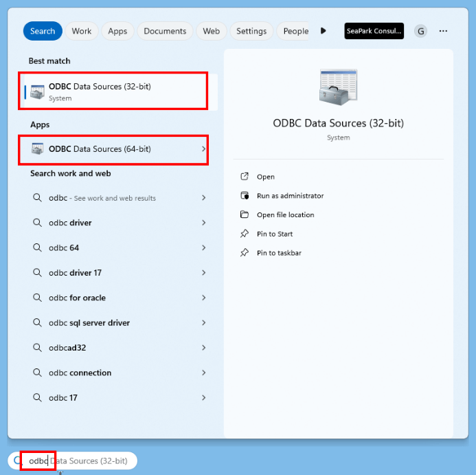Click the arrow to show more filters
This screenshot has height=475, width=476.
pos(324,31)
